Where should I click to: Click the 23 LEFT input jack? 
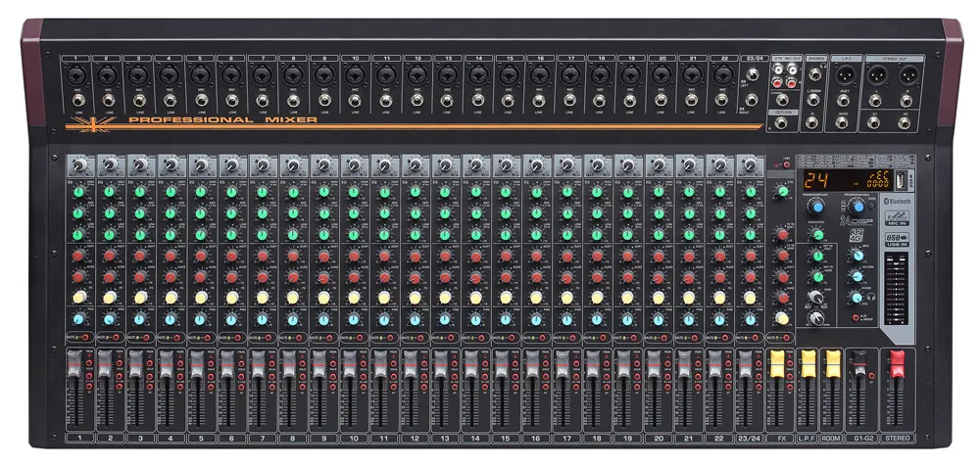coord(753,75)
